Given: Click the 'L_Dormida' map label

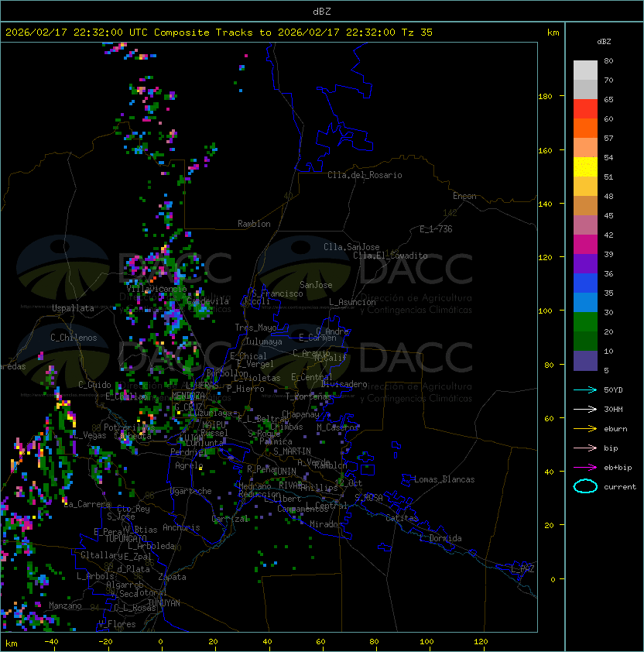Looking at the screenshot, I should point(440,538).
